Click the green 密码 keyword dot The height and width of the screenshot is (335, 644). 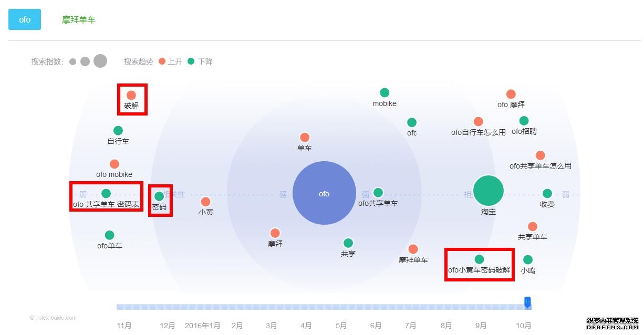tap(159, 196)
